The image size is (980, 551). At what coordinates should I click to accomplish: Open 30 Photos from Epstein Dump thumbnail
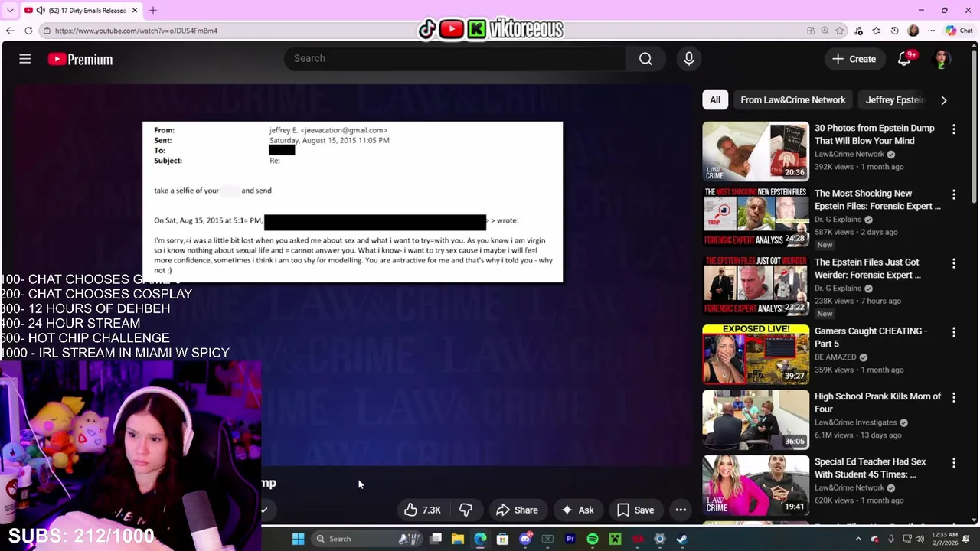click(756, 151)
